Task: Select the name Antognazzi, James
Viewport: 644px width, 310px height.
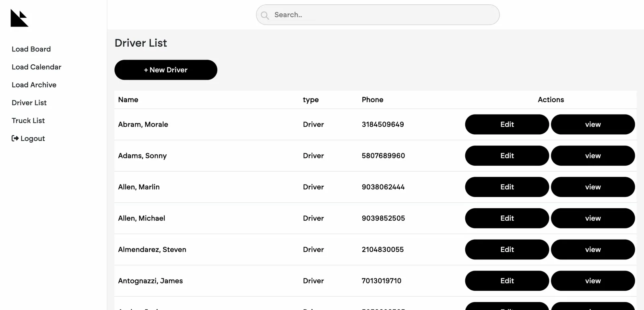Action: click(x=150, y=281)
